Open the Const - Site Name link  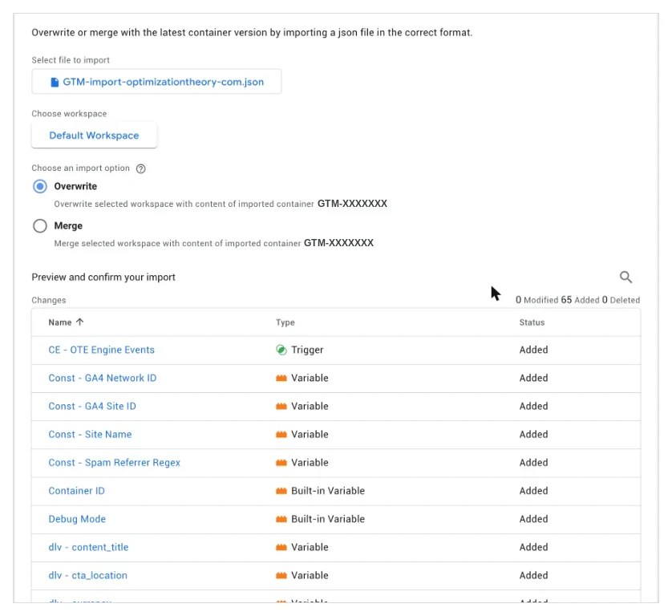point(90,435)
